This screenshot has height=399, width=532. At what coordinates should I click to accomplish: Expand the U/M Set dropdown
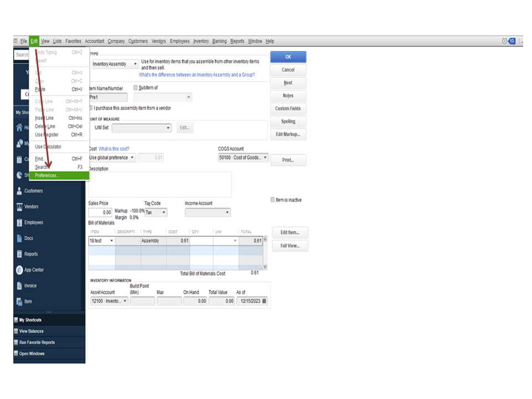(168, 128)
